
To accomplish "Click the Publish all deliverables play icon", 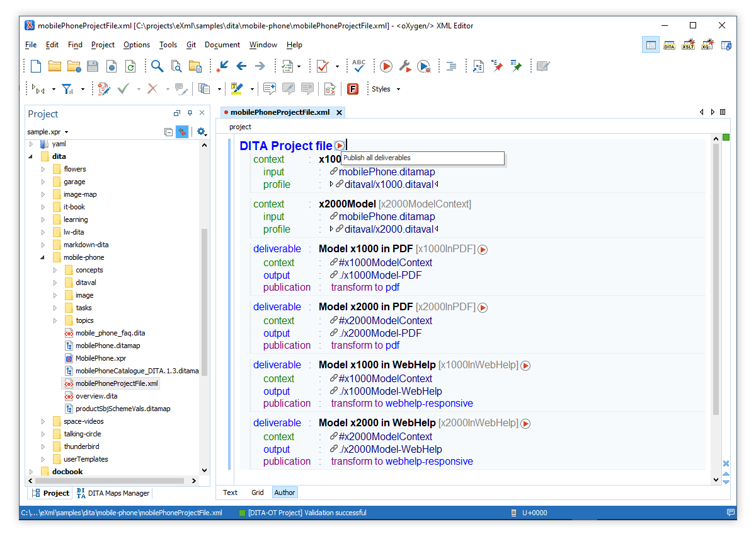I will [340, 146].
